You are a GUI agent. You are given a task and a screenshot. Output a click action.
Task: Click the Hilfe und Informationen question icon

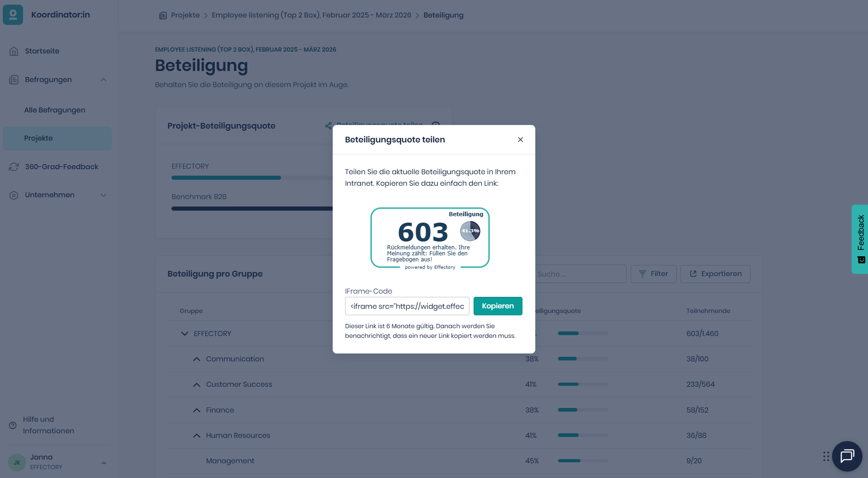click(x=13, y=425)
